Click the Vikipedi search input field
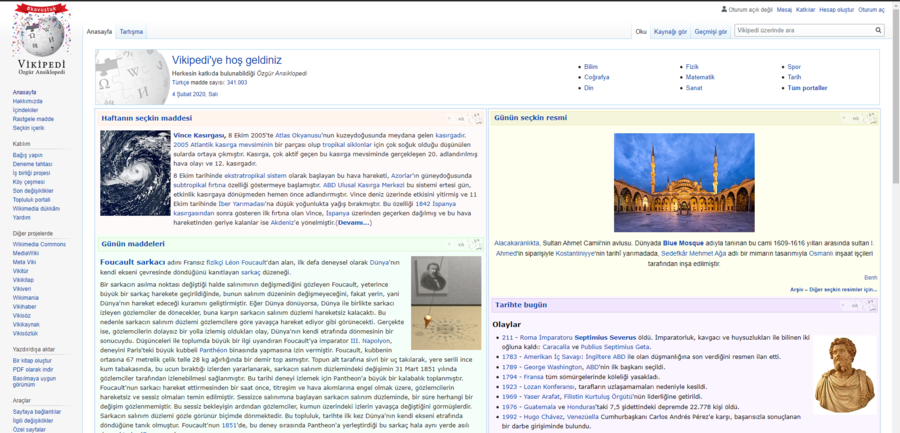Screen dimensions: 900x433 coord(803,31)
